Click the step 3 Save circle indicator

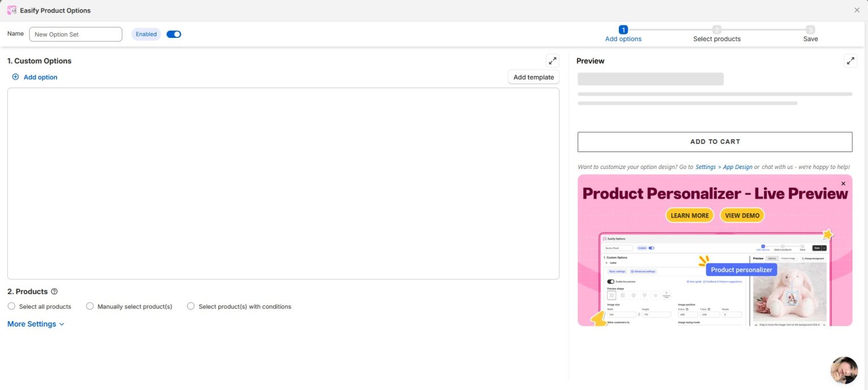(x=810, y=29)
